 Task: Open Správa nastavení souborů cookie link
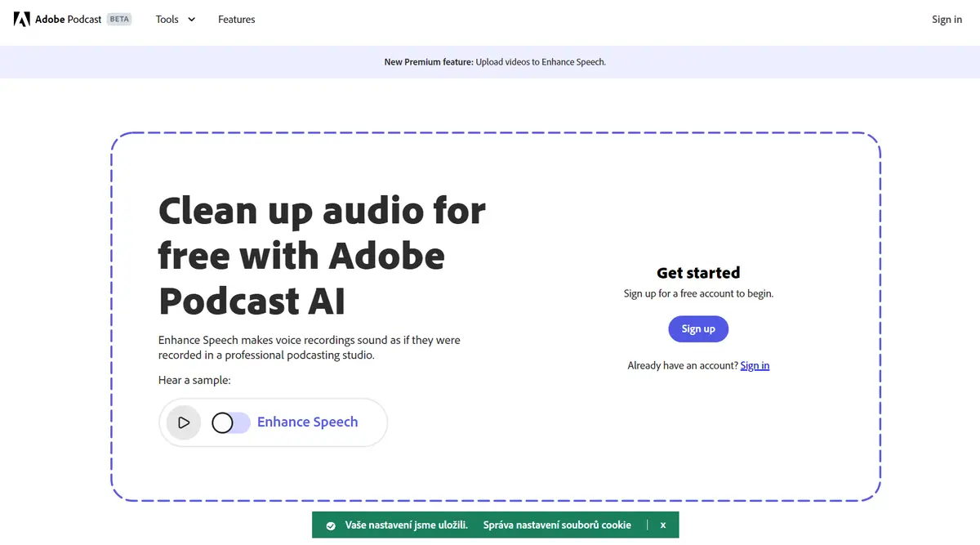557,525
